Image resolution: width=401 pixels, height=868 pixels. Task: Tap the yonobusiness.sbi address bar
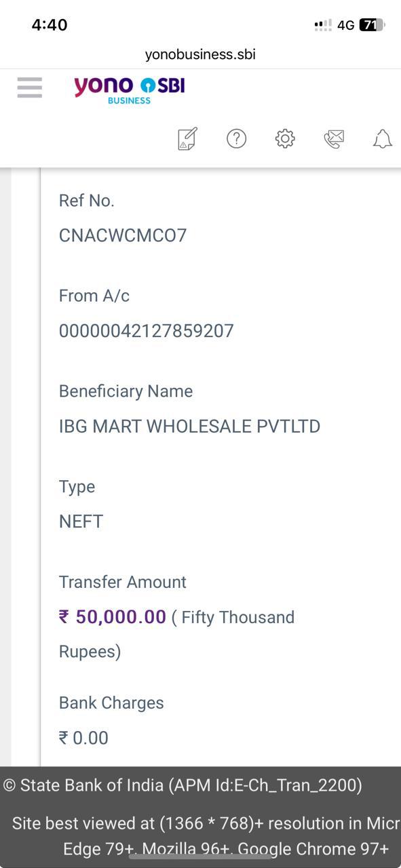[x=200, y=54]
